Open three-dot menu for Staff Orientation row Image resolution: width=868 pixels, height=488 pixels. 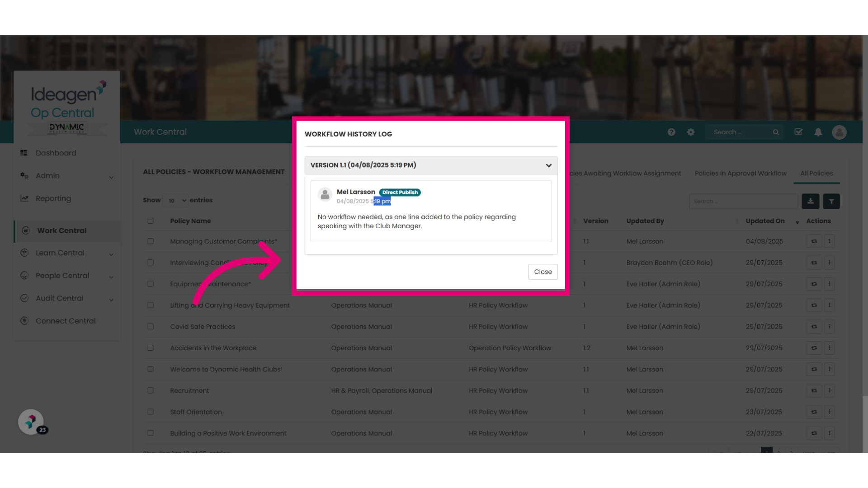[x=830, y=412]
